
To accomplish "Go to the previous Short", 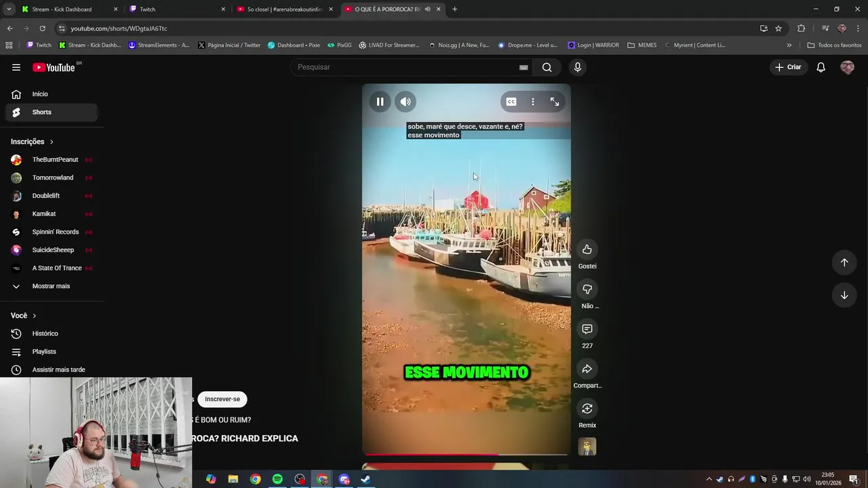I will 844,262.
